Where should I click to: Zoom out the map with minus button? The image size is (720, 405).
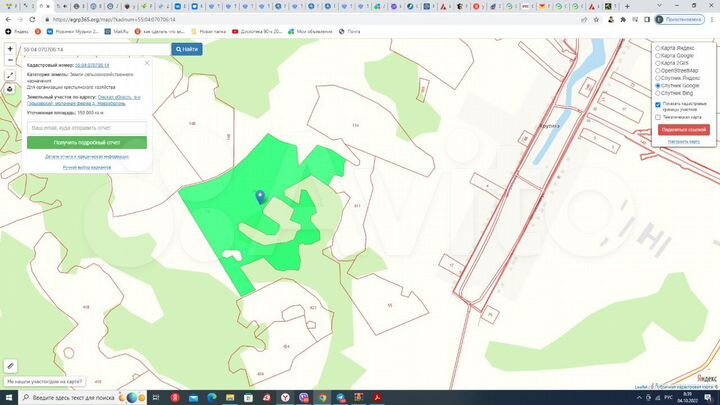[10, 61]
